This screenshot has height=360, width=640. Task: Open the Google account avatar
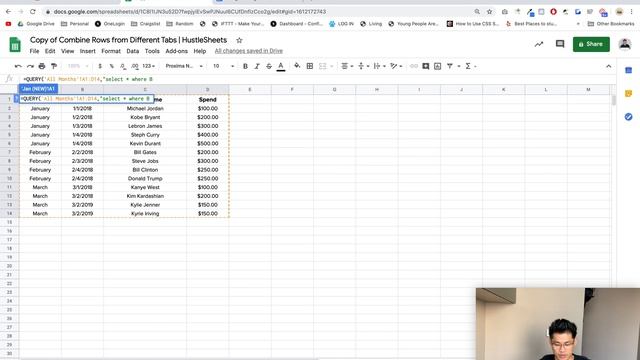click(624, 44)
